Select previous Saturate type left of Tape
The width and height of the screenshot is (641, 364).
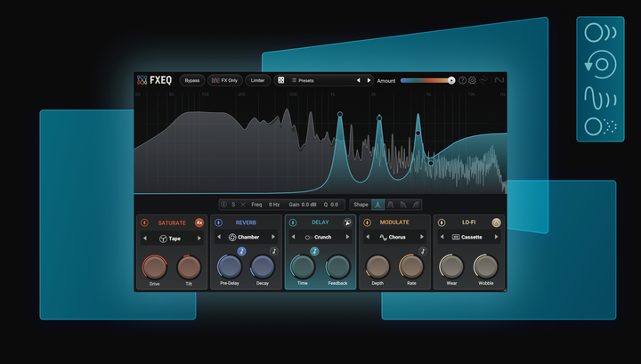145,239
